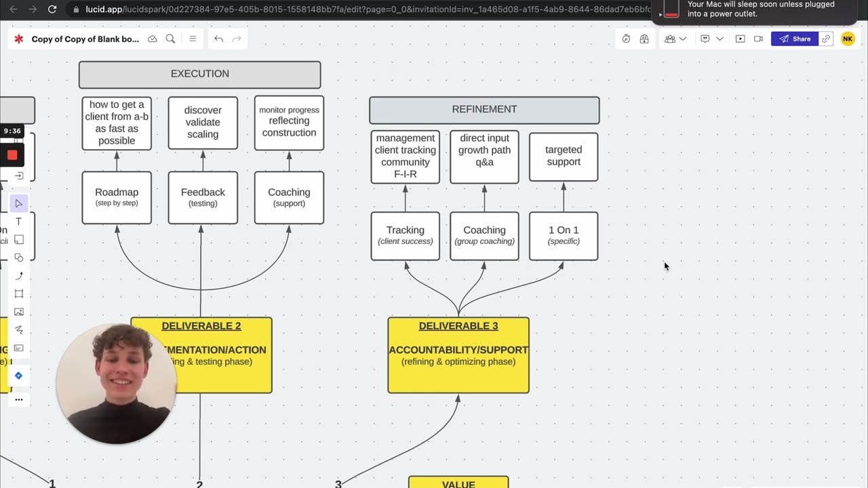Select the Shapes tool
Viewport: 868px width, 488px height.
(x=18, y=258)
